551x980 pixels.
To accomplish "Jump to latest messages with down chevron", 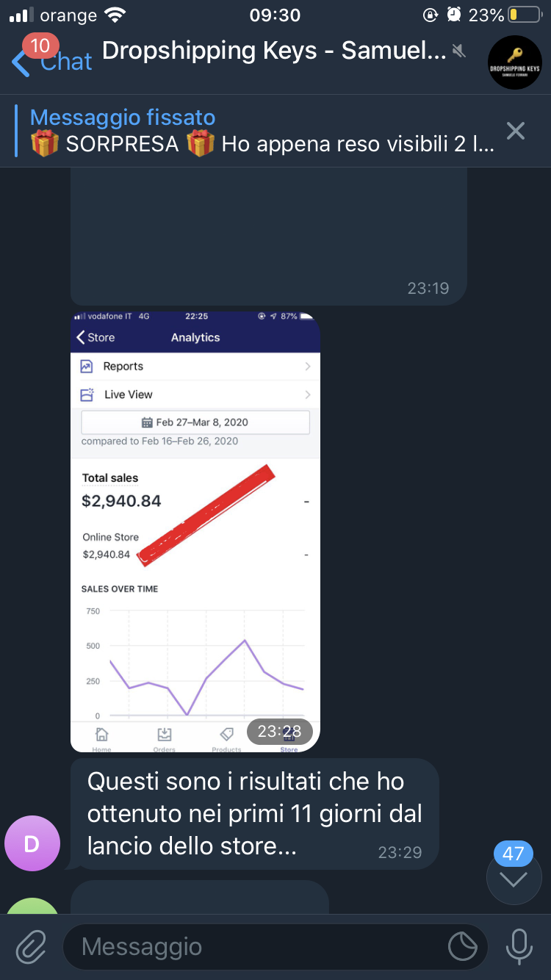I will click(514, 879).
